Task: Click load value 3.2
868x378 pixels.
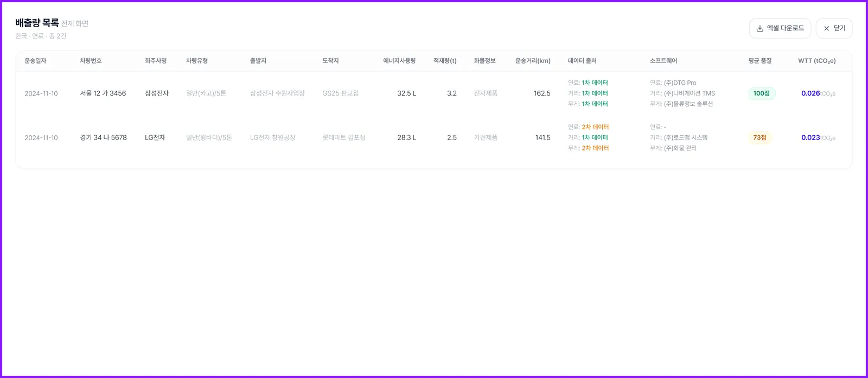Action: tap(452, 93)
